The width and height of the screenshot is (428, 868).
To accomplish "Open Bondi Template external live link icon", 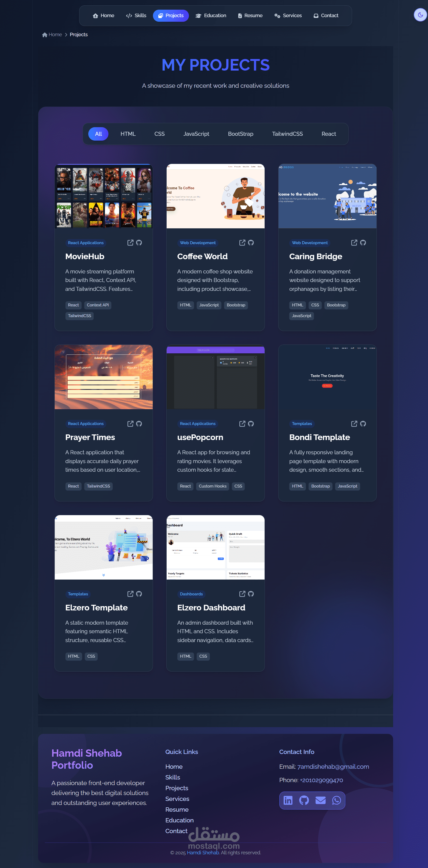I will [354, 424].
